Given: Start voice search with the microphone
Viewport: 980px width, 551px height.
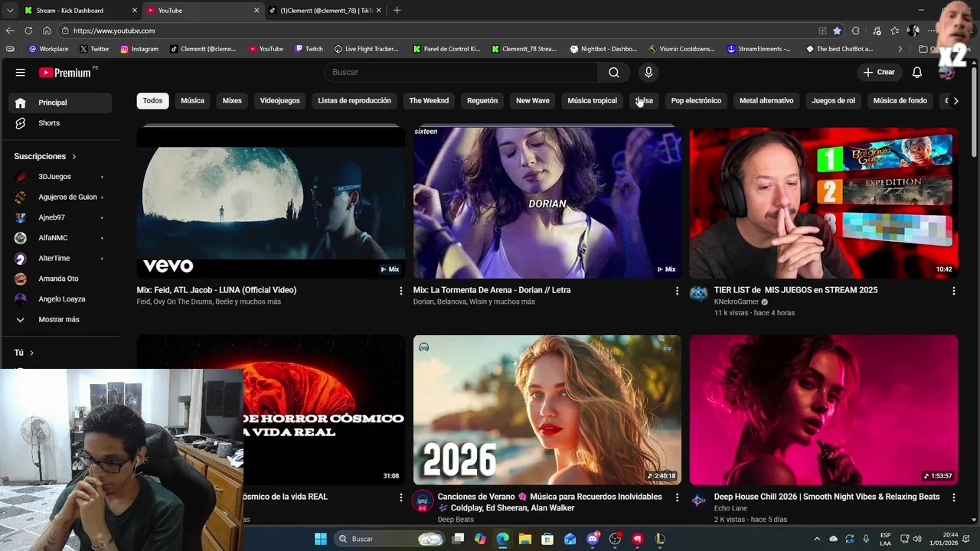Looking at the screenshot, I should (x=648, y=72).
